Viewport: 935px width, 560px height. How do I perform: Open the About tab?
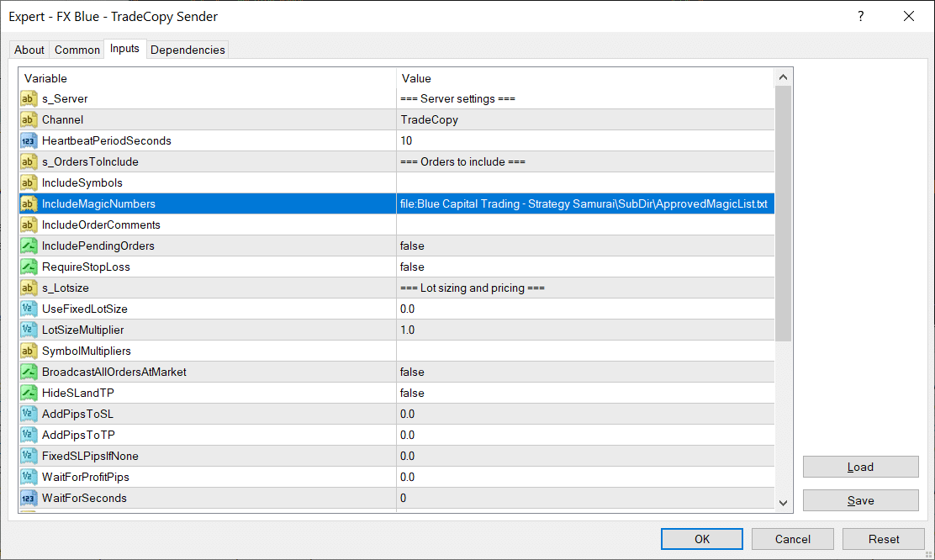pos(29,50)
